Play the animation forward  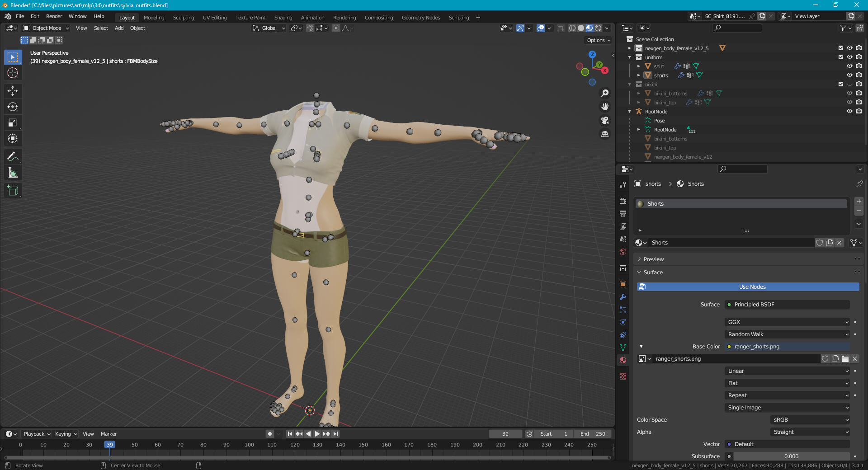point(317,434)
